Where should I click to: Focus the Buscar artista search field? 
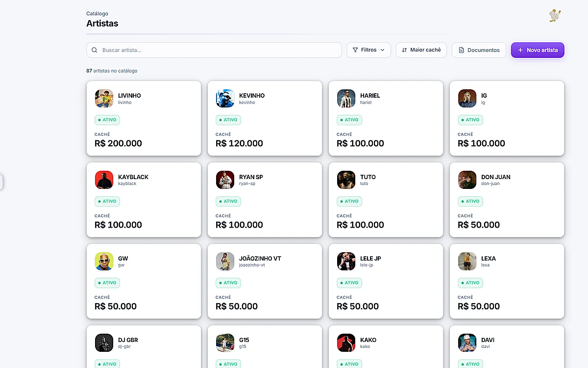[214, 50]
